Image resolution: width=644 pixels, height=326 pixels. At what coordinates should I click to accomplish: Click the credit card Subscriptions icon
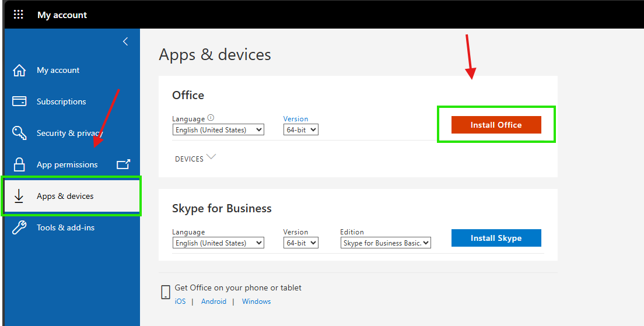tap(19, 101)
